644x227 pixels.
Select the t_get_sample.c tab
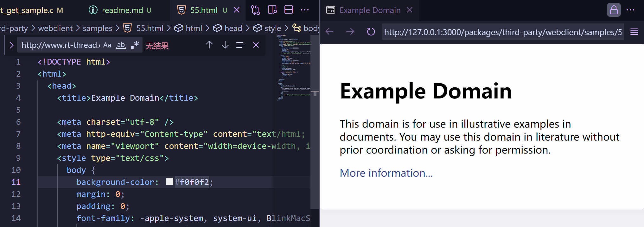coord(32,10)
